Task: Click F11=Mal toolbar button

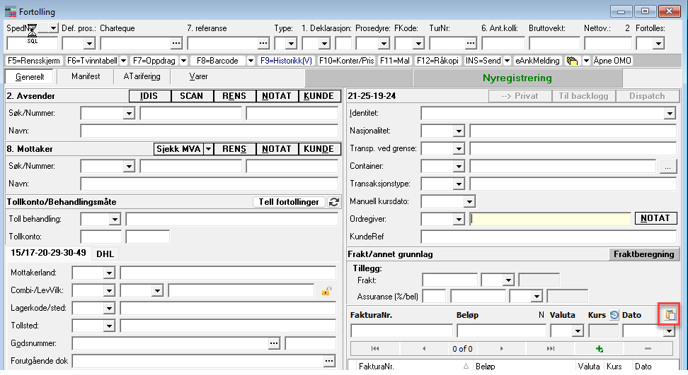Action: [395, 61]
